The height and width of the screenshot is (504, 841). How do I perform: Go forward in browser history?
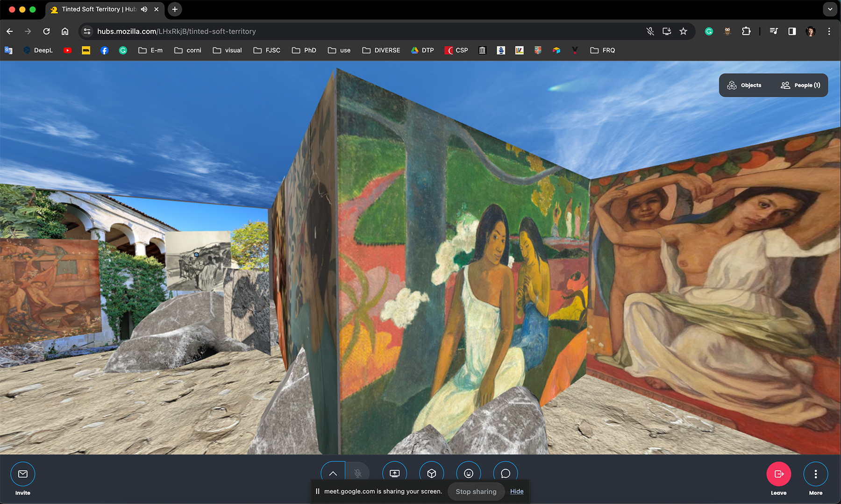[x=28, y=31]
